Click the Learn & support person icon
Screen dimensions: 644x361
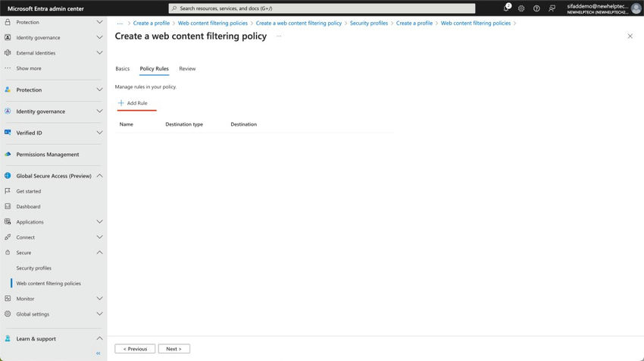(8, 338)
